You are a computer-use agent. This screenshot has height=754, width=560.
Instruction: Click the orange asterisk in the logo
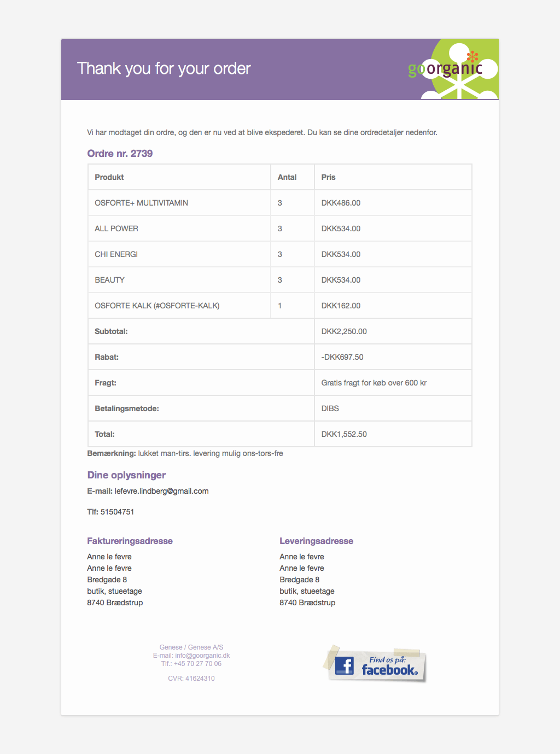[x=472, y=56]
